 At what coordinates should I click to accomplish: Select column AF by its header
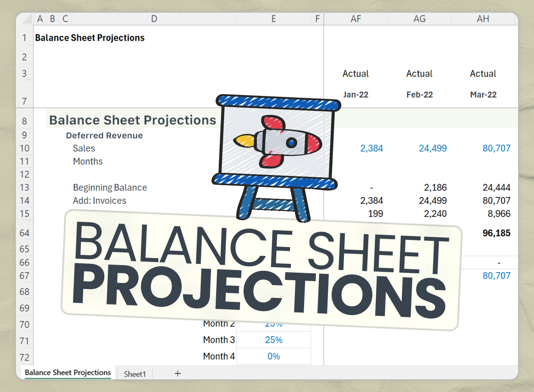pyautogui.click(x=356, y=19)
